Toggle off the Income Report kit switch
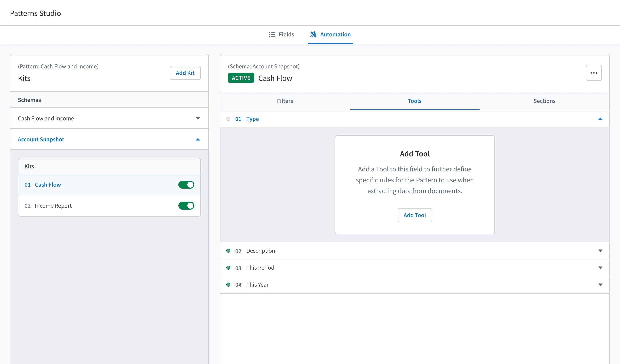This screenshot has width=620, height=364. click(x=186, y=206)
